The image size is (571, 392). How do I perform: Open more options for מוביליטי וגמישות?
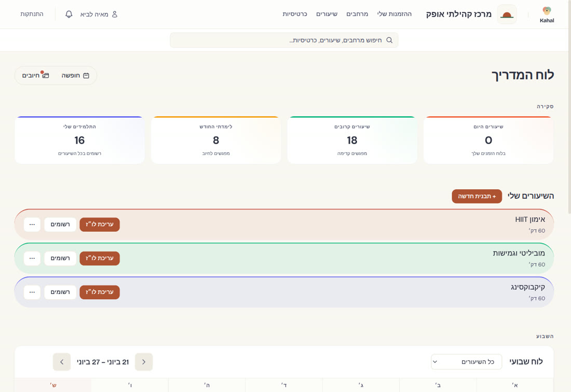[x=32, y=258]
